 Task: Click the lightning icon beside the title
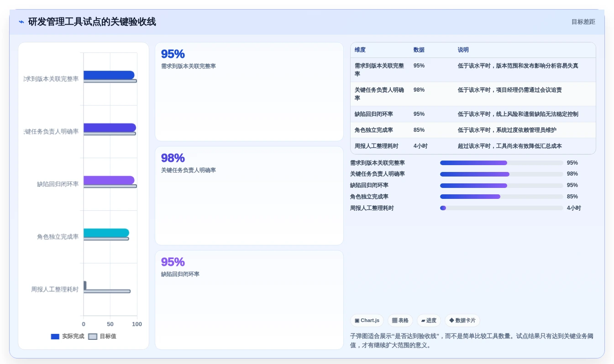[x=21, y=22]
